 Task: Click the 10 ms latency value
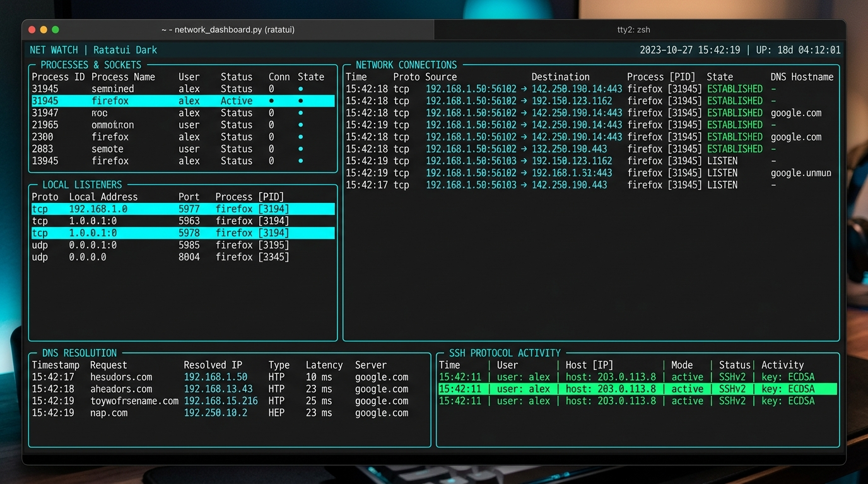point(319,377)
